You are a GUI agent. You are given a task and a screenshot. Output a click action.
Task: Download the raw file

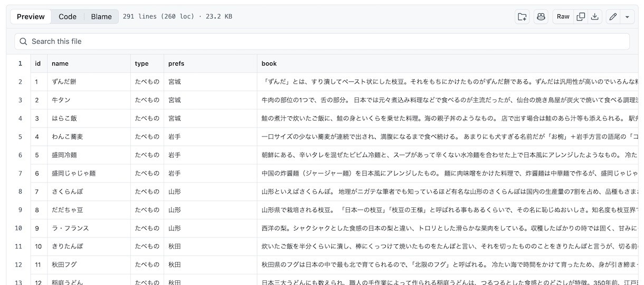[595, 16]
